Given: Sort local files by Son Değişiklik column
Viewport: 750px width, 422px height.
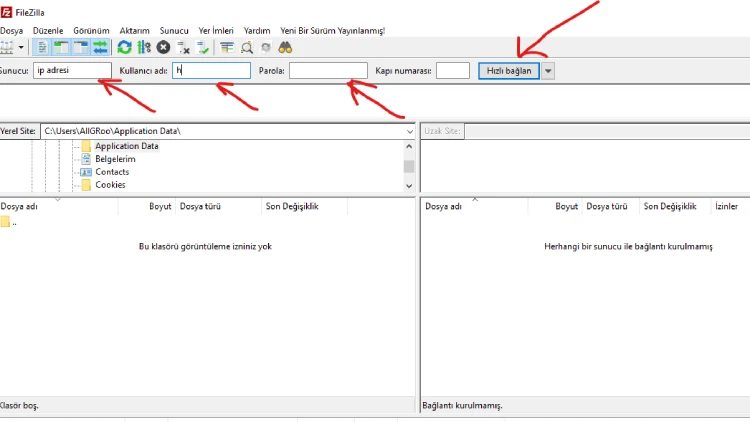Looking at the screenshot, I should coord(291,206).
